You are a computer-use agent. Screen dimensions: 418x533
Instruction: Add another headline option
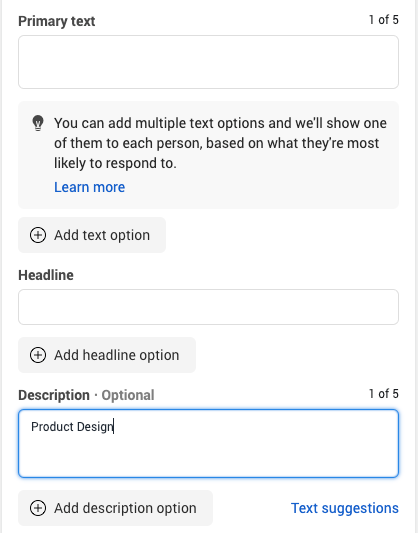[107, 355]
